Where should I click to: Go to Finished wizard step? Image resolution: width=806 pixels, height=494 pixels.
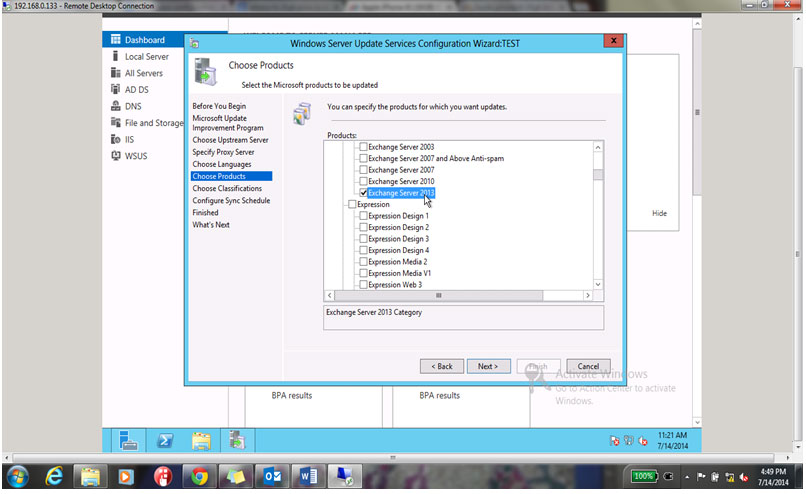tap(205, 212)
